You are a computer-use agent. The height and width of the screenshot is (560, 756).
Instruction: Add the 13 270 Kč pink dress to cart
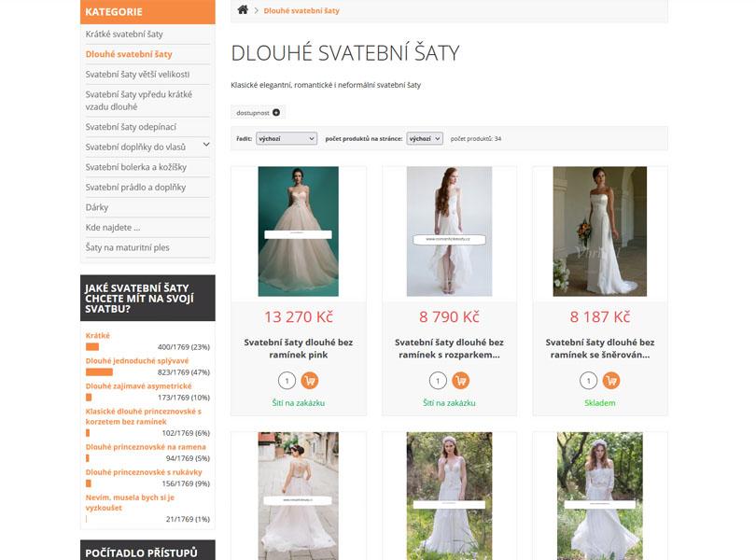coord(310,381)
